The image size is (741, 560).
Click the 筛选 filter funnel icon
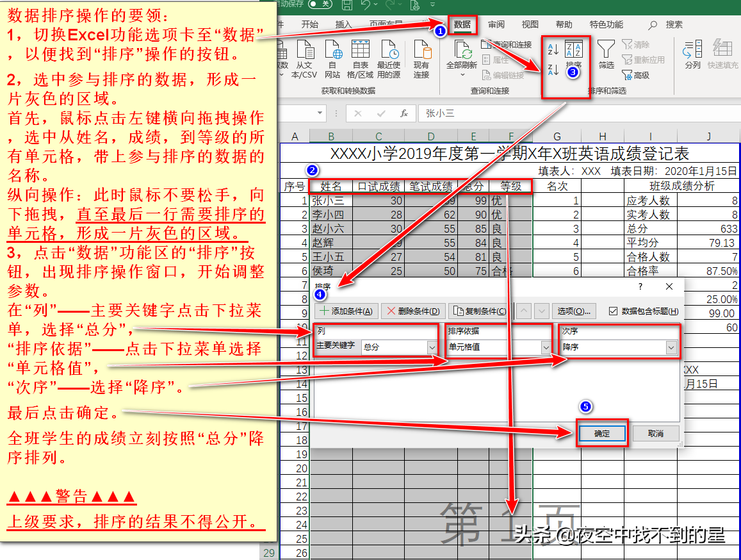pos(606,55)
